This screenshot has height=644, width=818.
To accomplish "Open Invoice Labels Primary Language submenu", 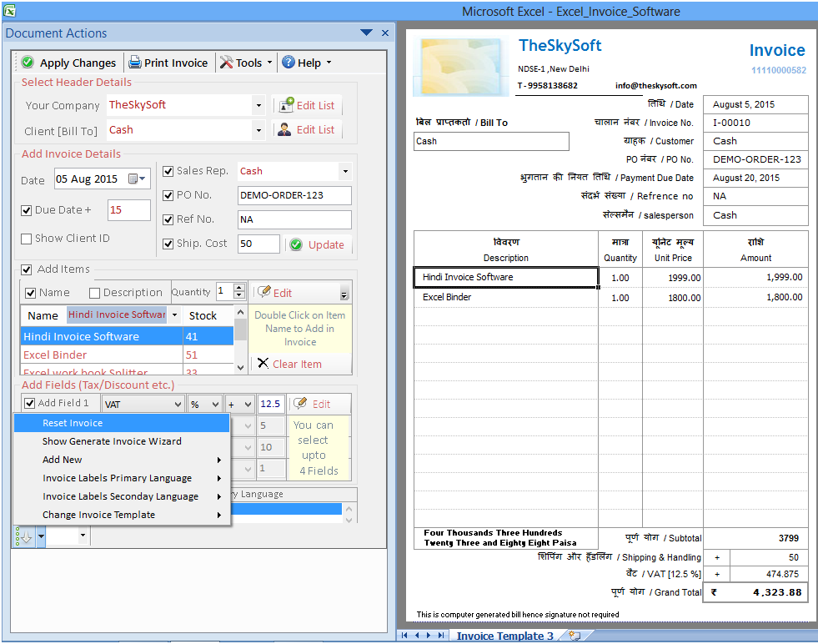I will 122,477.
